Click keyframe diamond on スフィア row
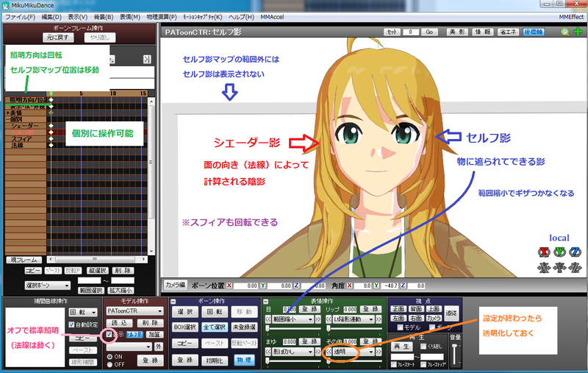This screenshot has height=373, width=588. pyautogui.click(x=51, y=139)
